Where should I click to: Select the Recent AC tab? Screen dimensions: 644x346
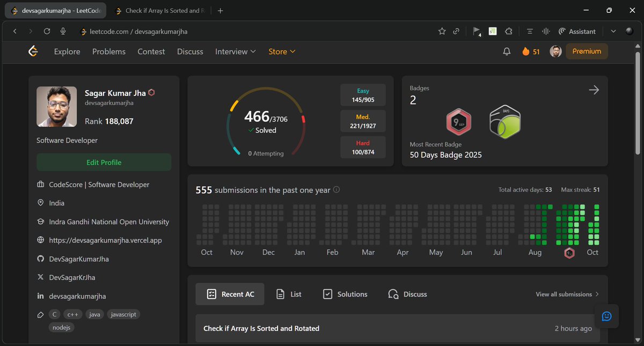pyautogui.click(x=230, y=294)
